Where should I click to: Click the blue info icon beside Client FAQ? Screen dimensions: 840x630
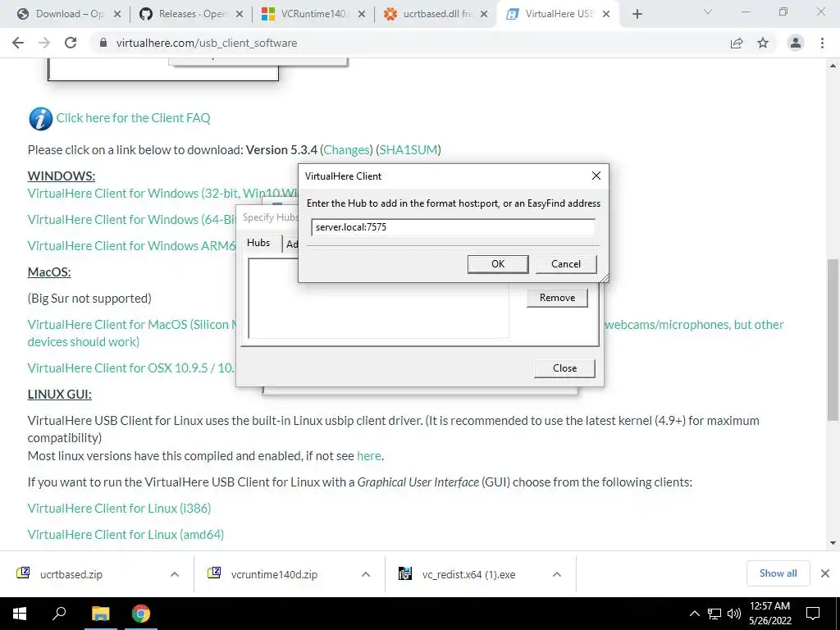point(40,118)
